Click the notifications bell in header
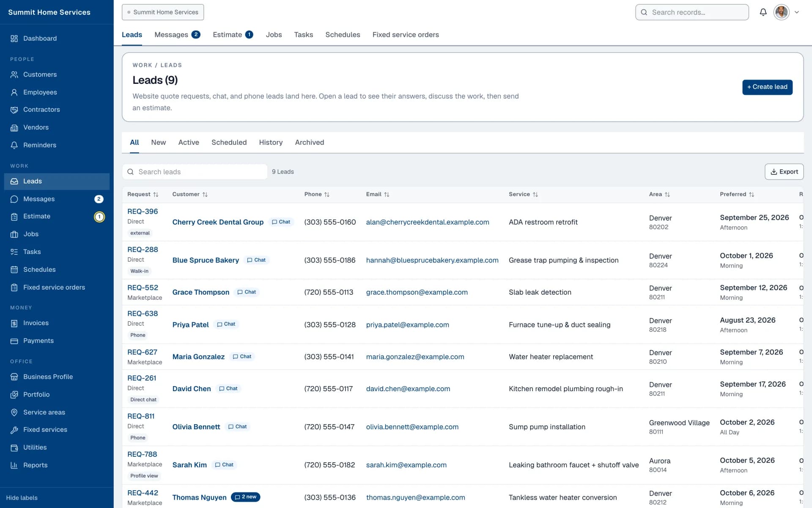Viewport: 812px width, 508px height. point(763,12)
